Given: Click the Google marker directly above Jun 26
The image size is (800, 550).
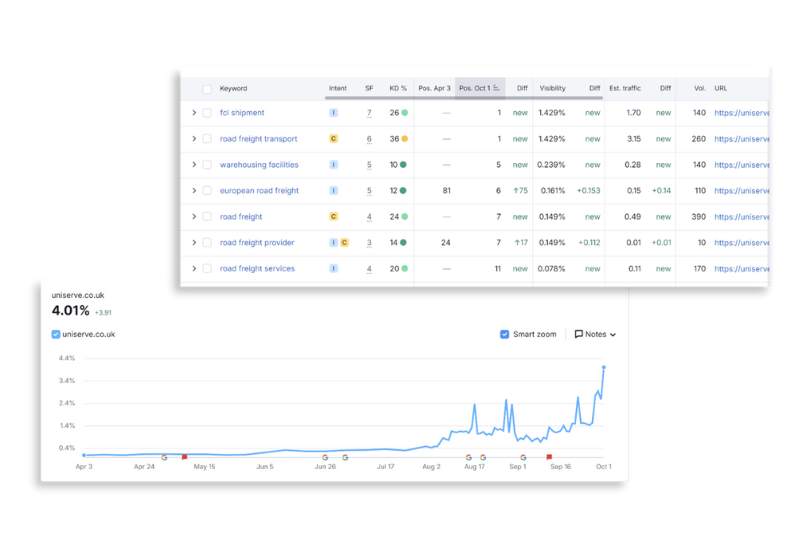Looking at the screenshot, I should [325, 458].
